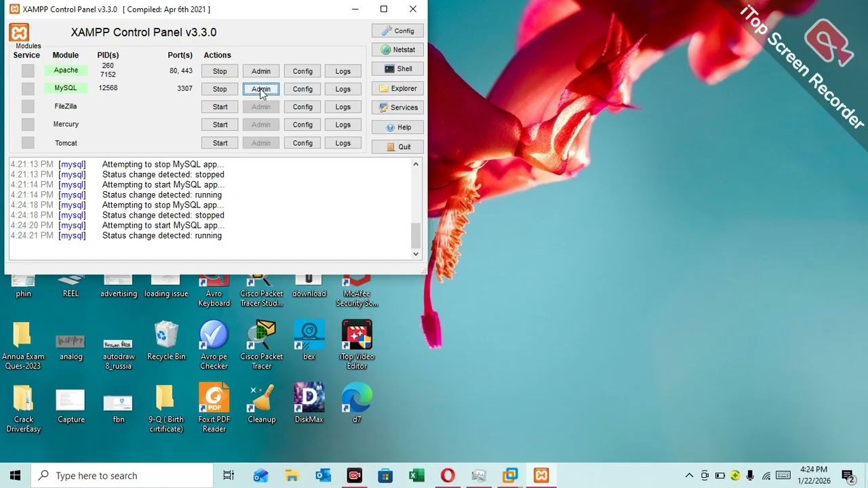The height and width of the screenshot is (488, 868).
Task: Open the MySQL Config menu
Action: pyautogui.click(x=302, y=89)
